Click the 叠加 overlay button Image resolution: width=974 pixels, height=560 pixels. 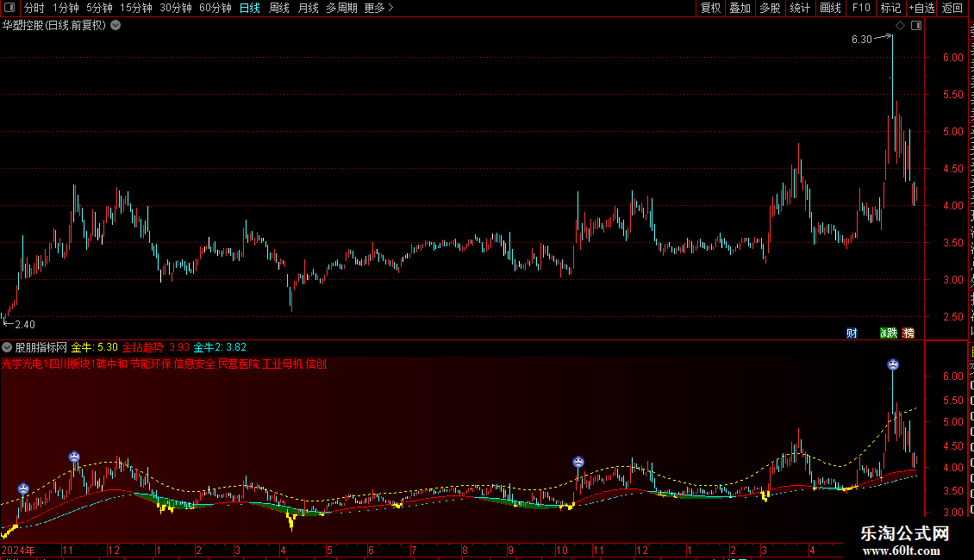click(740, 8)
